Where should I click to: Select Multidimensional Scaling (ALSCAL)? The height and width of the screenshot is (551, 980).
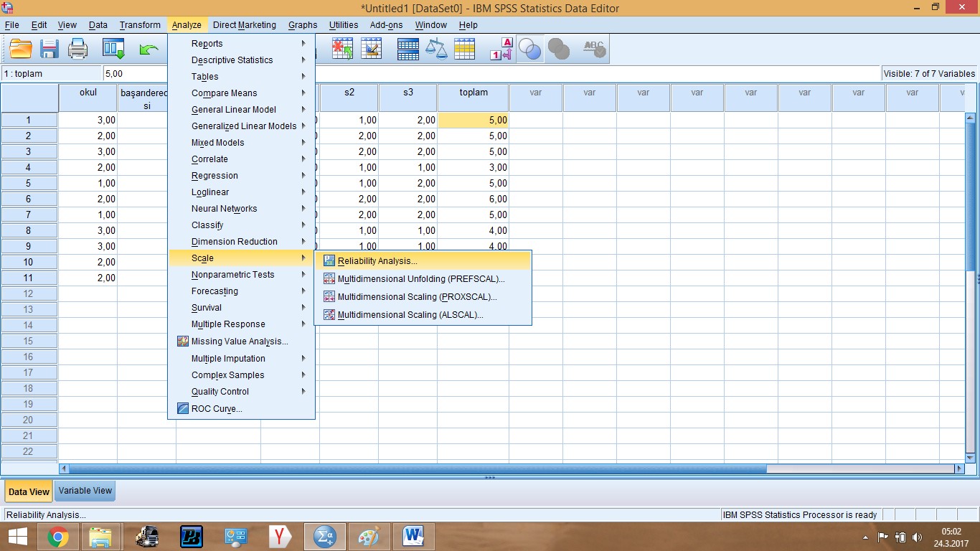tap(423, 315)
